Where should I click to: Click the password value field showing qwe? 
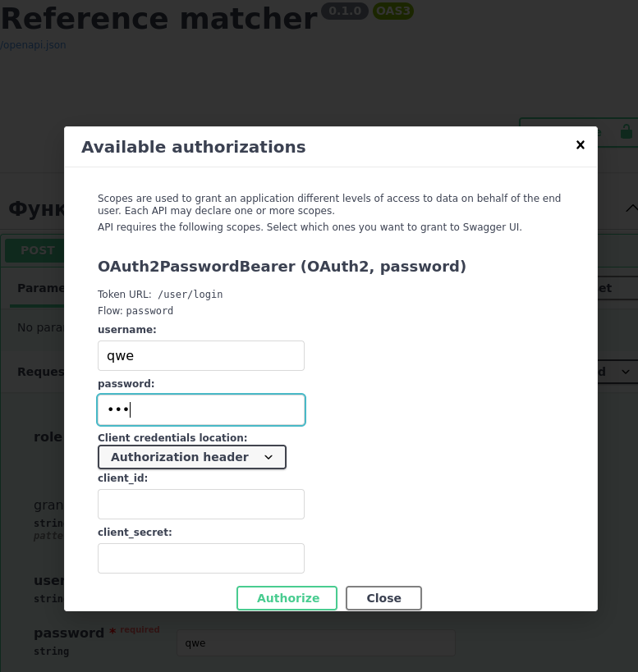click(x=315, y=642)
